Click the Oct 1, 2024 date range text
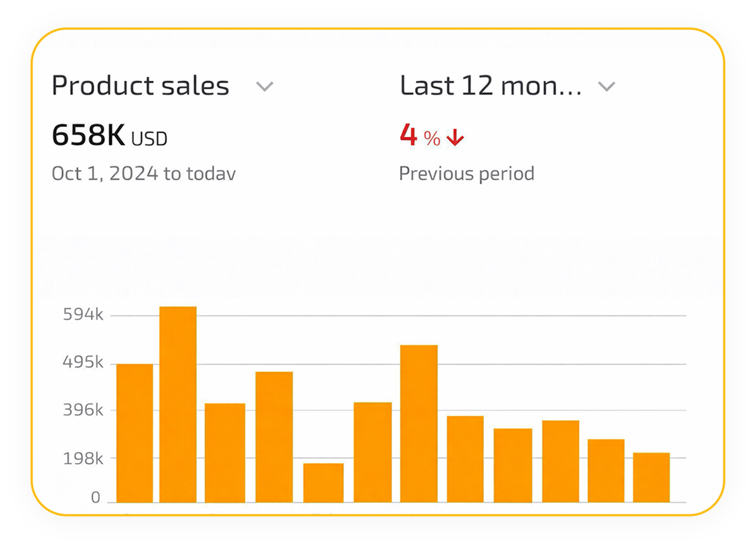756x550 pixels. tap(144, 174)
